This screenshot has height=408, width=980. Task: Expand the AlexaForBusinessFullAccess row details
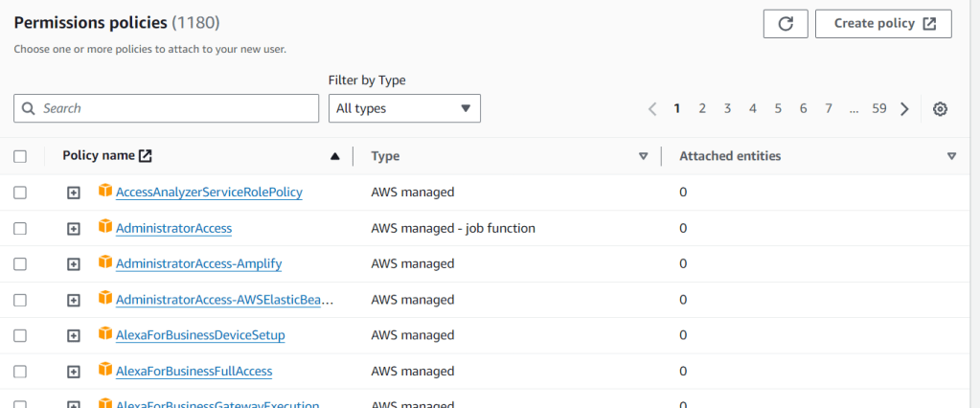click(x=74, y=372)
